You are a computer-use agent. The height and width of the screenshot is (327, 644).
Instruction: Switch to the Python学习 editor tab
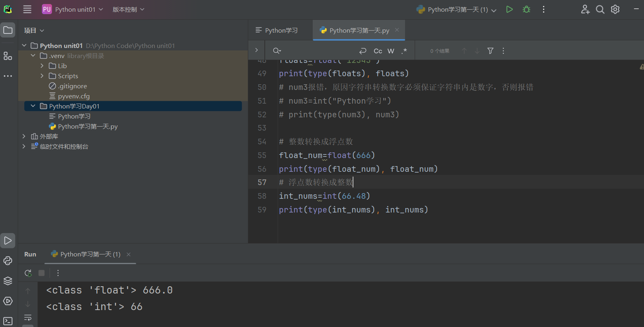(277, 30)
